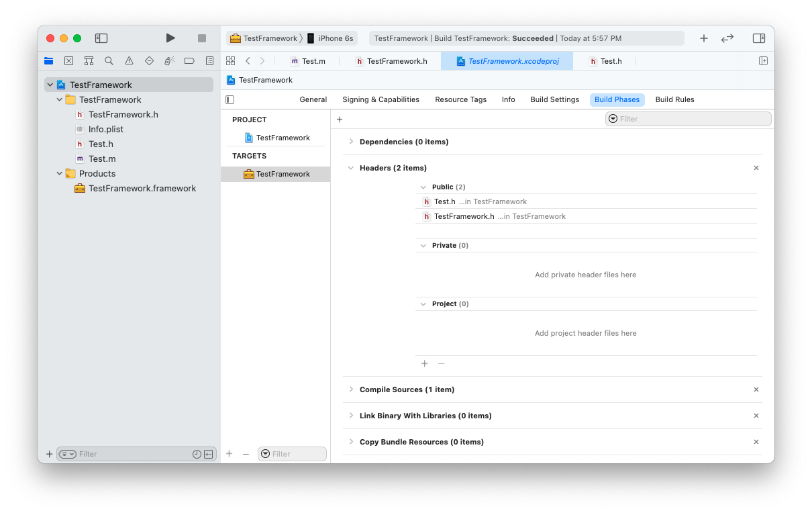Screen dimensions: 812x513
Task: Expand Compile Sources (1 item)
Action: (351, 389)
